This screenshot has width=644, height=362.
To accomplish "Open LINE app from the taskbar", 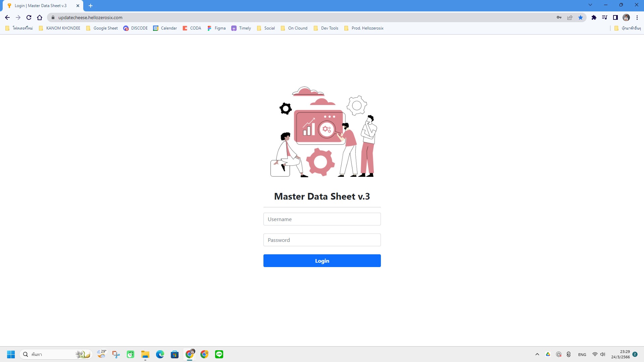I will pos(219,354).
